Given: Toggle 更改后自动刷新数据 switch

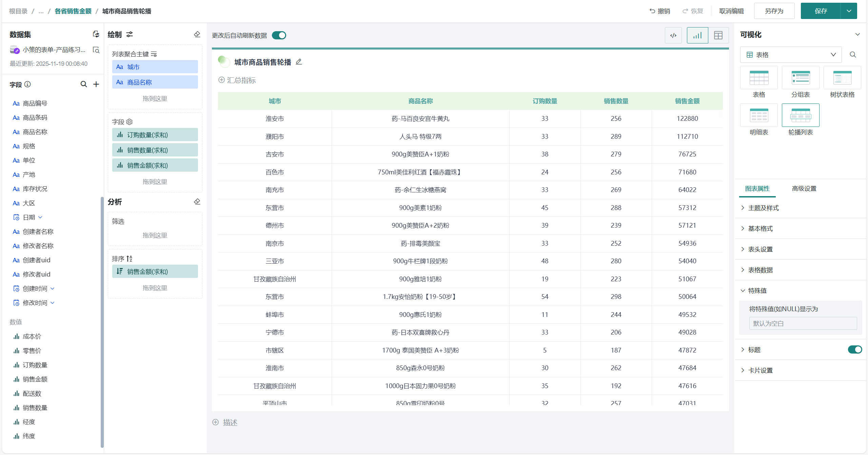Looking at the screenshot, I should pos(279,35).
